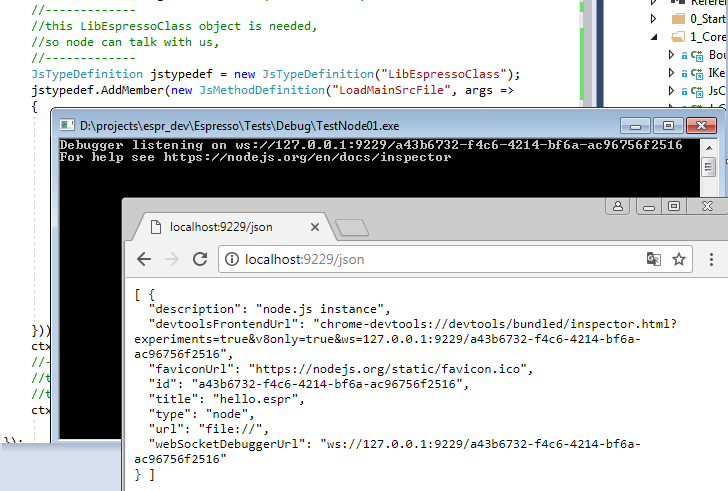Expand the 0_Start folder in Solution Explorer
Viewport: 728px width, 491px height.
pyautogui.click(x=654, y=19)
